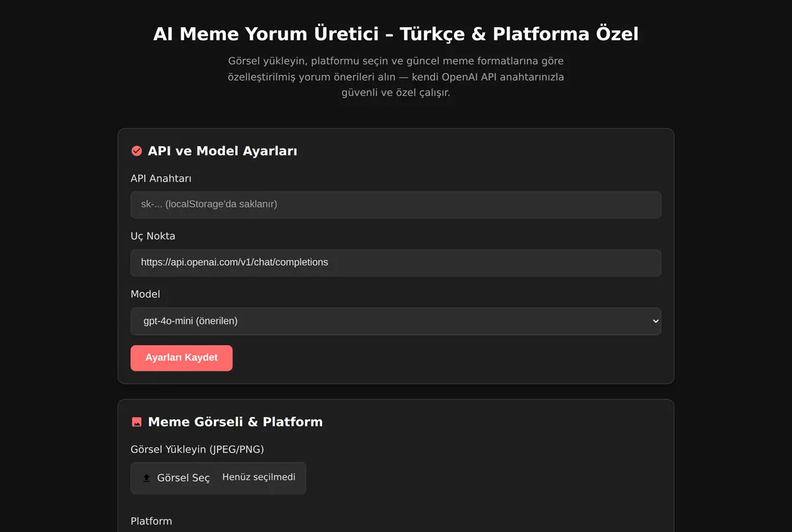This screenshot has height=532, width=792.
Task: Click the 'Henüz seçilmedi' file status text
Action: [259, 477]
